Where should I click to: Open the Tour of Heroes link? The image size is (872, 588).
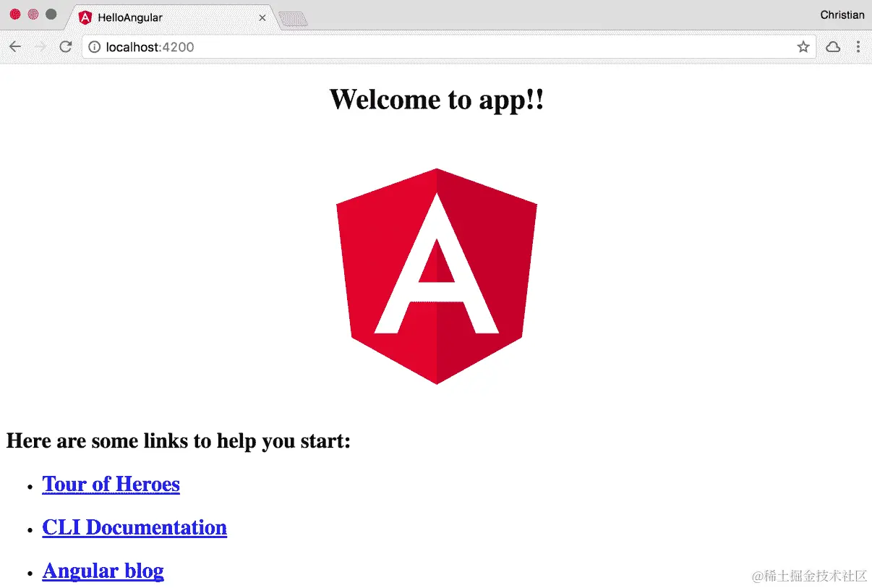(111, 484)
